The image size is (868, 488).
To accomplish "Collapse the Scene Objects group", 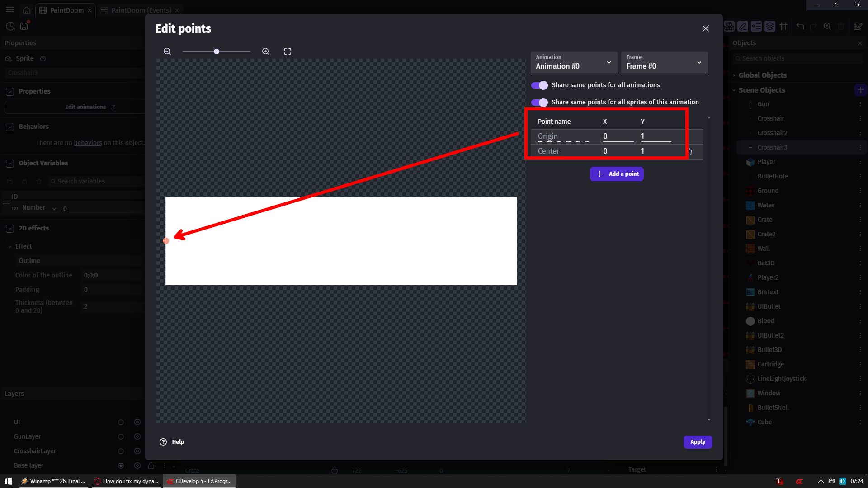I will click(x=734, y=90).
